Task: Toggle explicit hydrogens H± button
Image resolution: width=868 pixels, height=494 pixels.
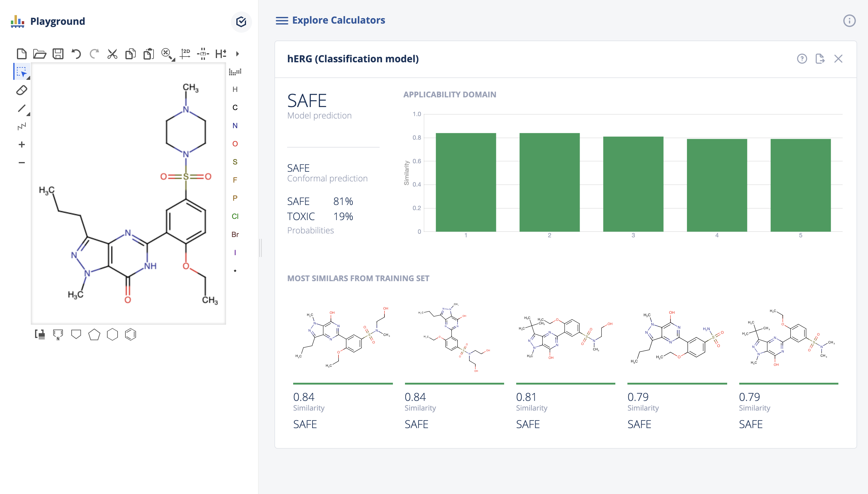Action: pos(221,54)
